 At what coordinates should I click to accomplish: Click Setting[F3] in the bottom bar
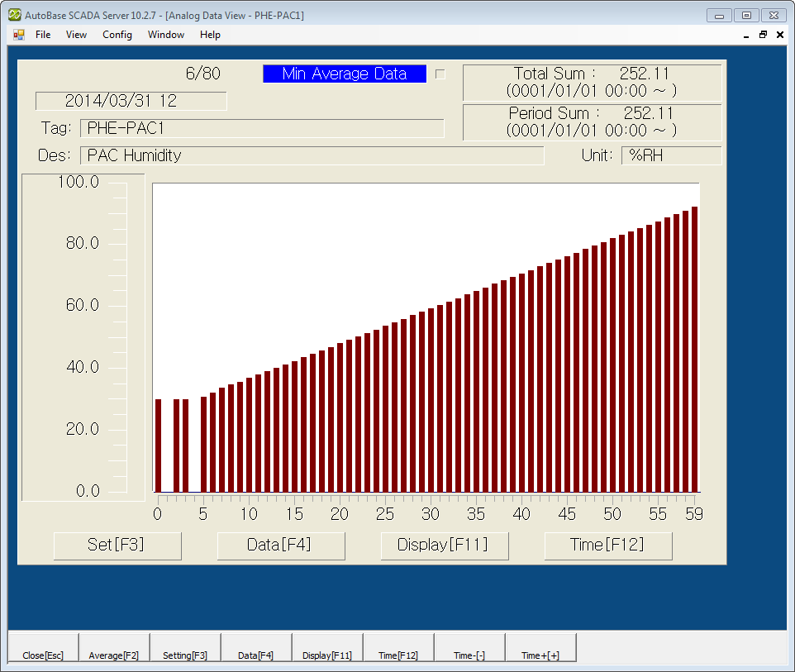coord(185,648)
